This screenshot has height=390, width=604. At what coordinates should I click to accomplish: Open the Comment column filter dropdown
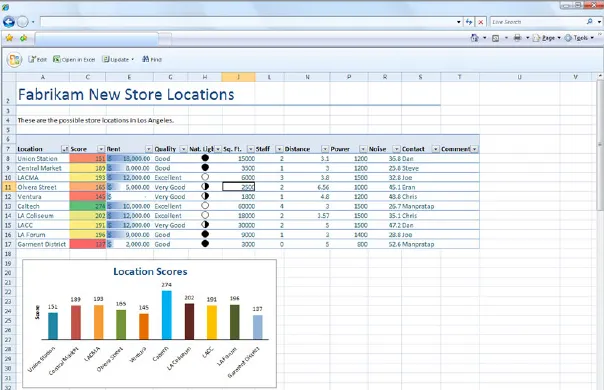click(x=475, y=149)
